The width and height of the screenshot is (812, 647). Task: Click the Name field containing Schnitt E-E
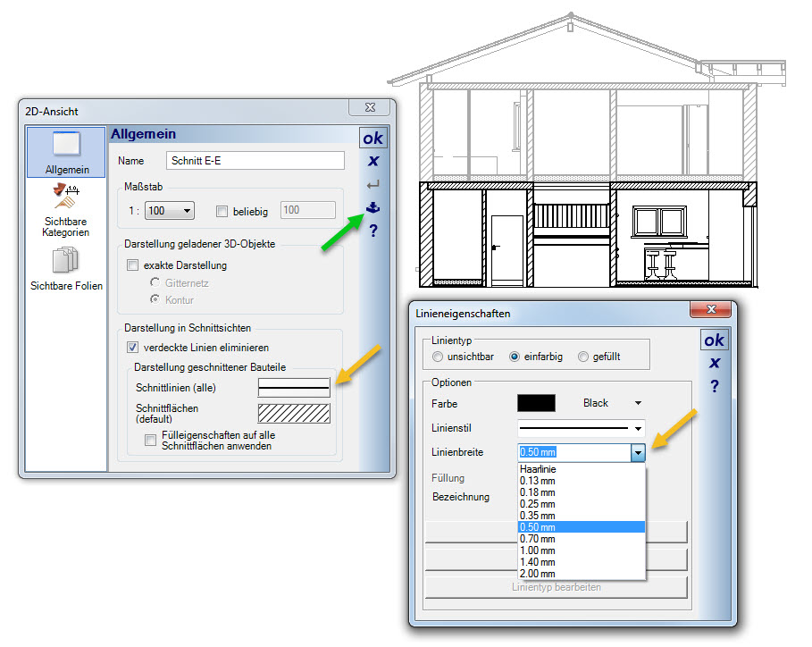tap(255, 161)
